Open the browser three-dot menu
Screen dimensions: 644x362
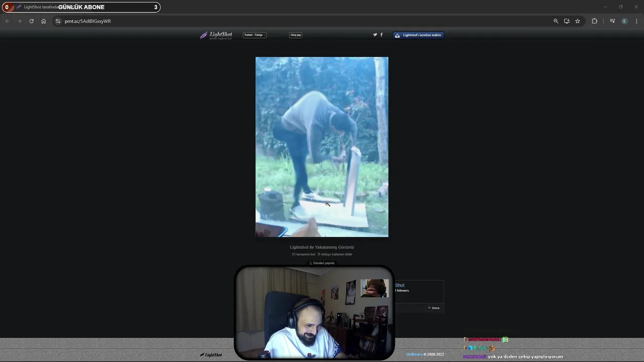click(x=636, y=21)
